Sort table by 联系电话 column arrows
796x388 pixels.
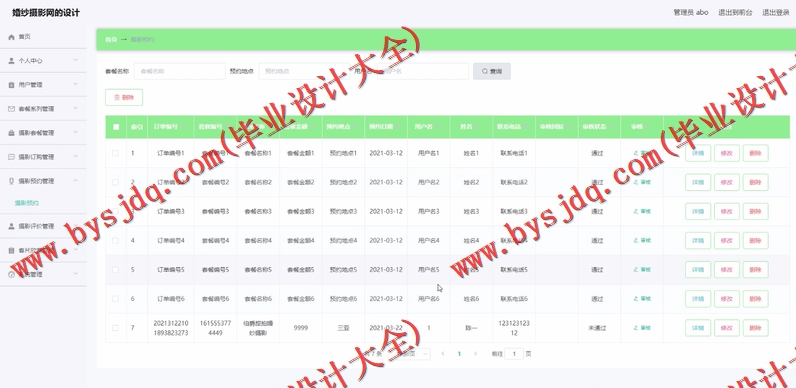pos(525,127)
